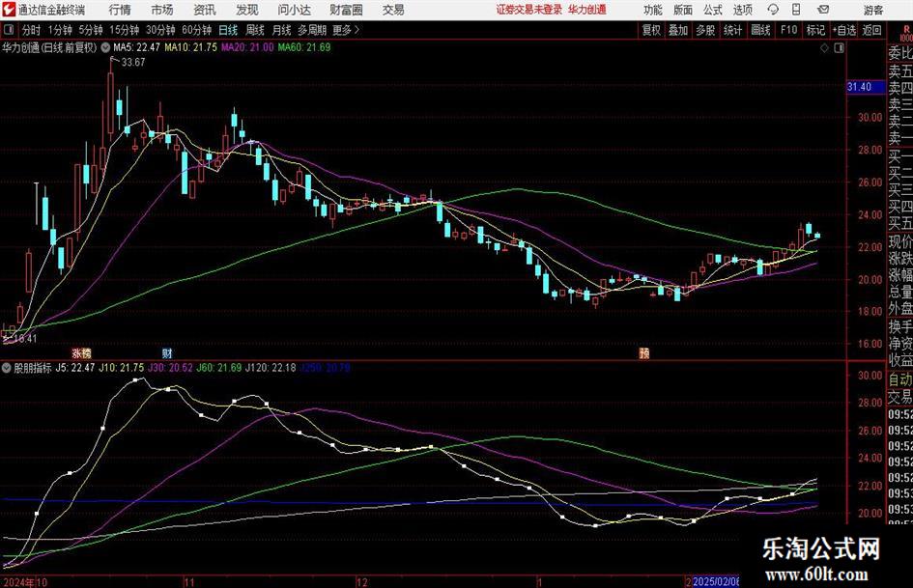The width and height of the screenshot is (913, 588).
Task: Open the 选项 menu
Action: coord(742,10)
